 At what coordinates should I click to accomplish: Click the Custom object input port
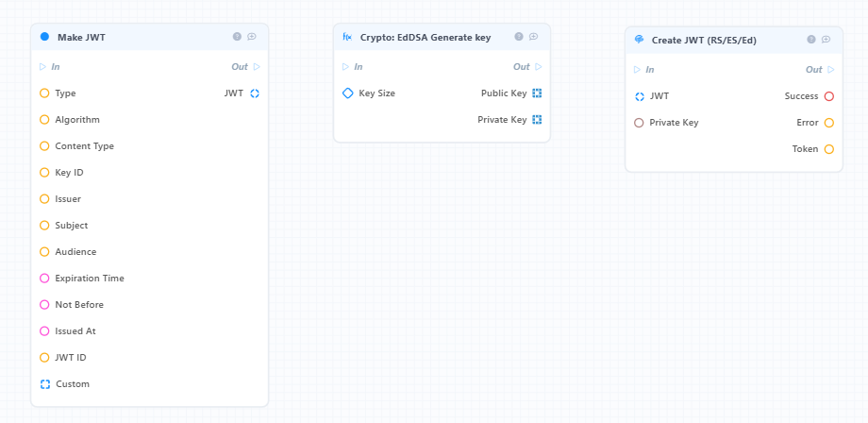point(45,383)
